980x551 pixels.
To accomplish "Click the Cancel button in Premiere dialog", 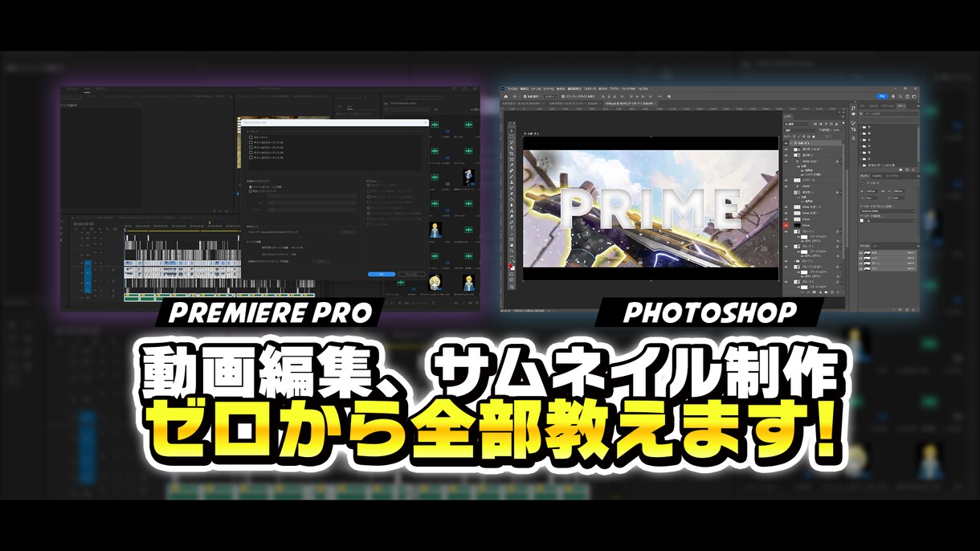I will click(x=411, y=274).
